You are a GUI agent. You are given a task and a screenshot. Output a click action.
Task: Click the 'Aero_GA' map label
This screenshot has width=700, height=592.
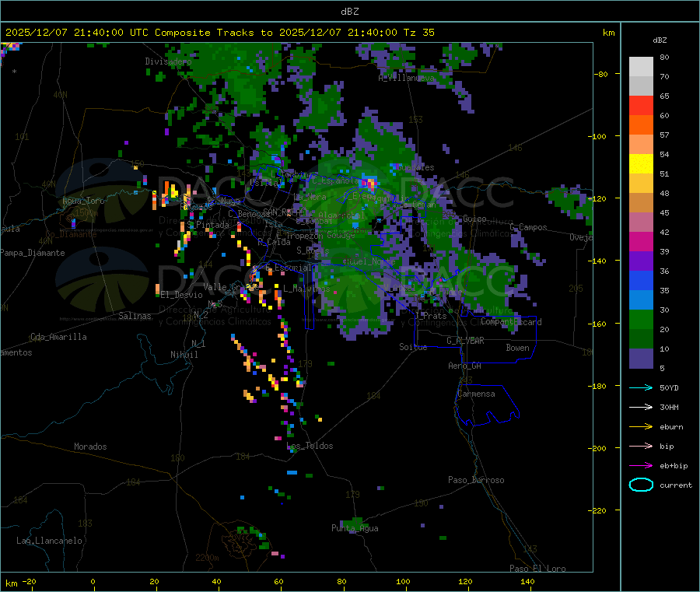click(x=465, y=366)
